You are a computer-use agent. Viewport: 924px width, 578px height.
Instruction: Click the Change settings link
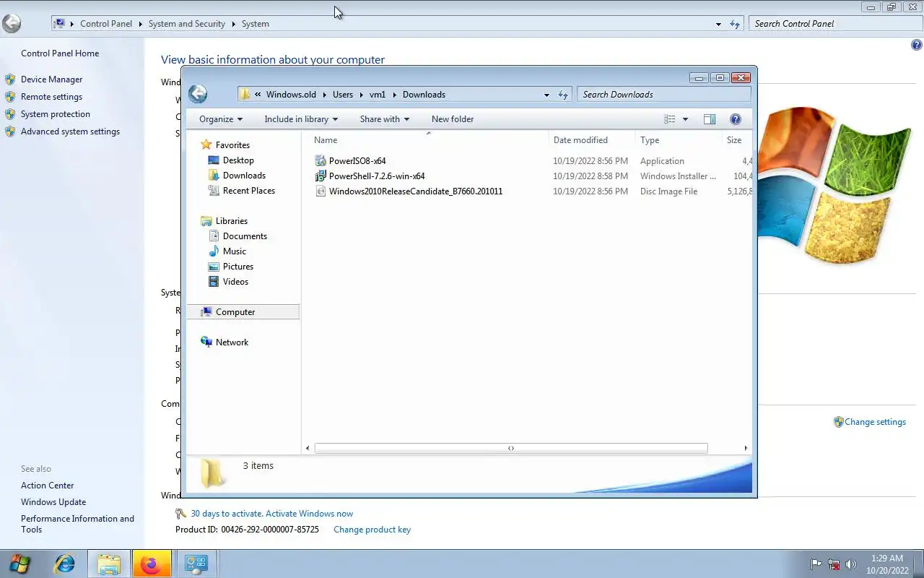875,422
